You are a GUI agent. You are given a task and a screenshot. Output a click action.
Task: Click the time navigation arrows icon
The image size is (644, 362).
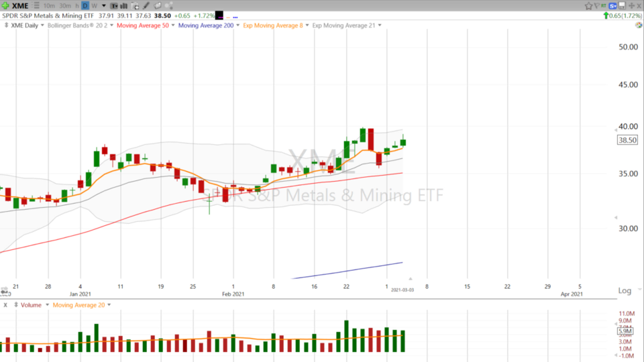[5, 292]
